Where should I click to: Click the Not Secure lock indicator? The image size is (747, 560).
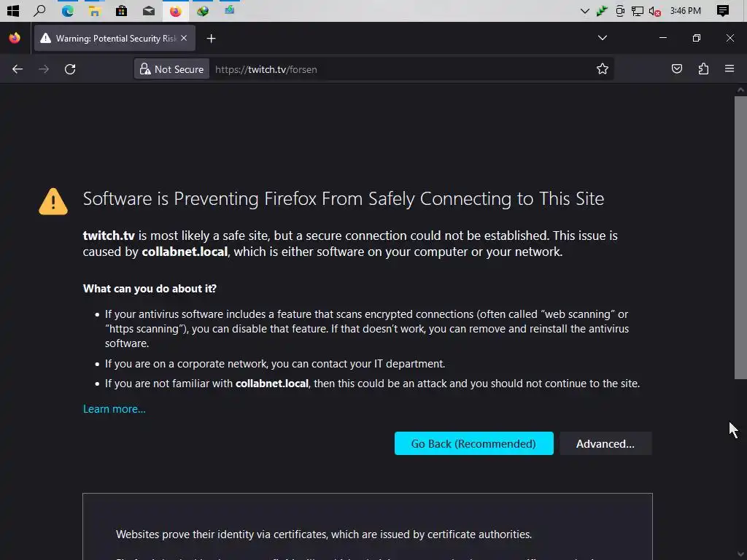point(172,69)
